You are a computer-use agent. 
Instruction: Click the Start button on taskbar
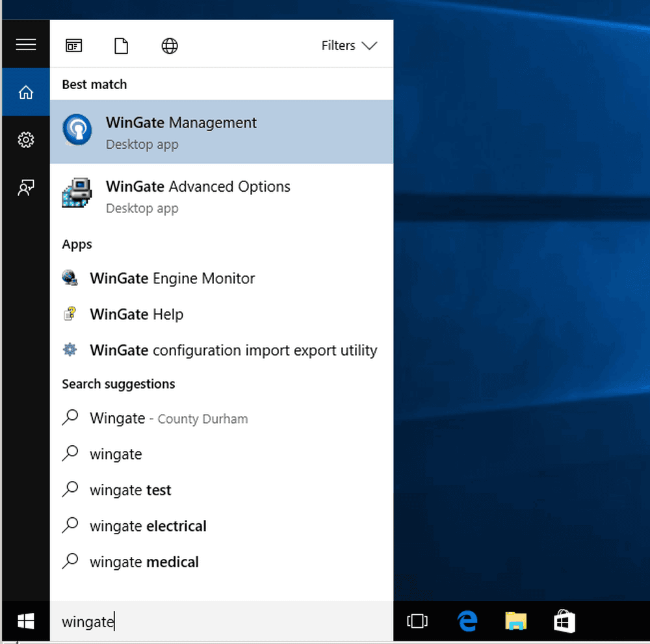(x=25, y=622)
